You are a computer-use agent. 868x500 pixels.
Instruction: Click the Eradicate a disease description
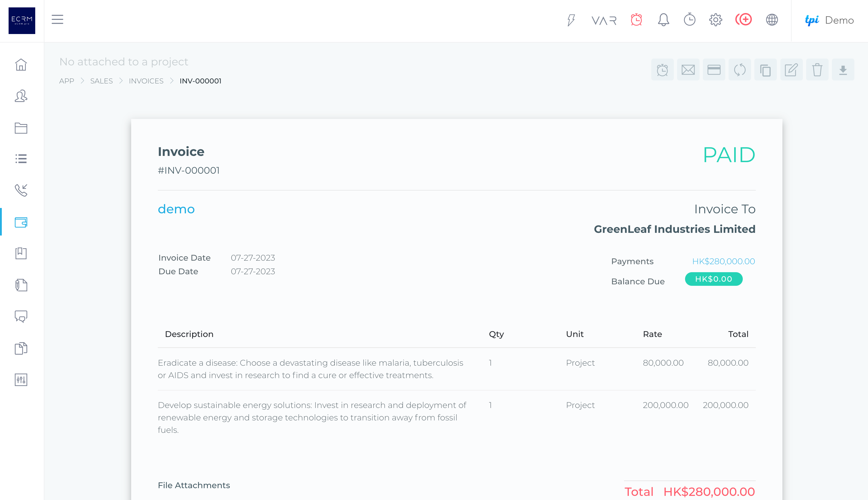(311, 369)
